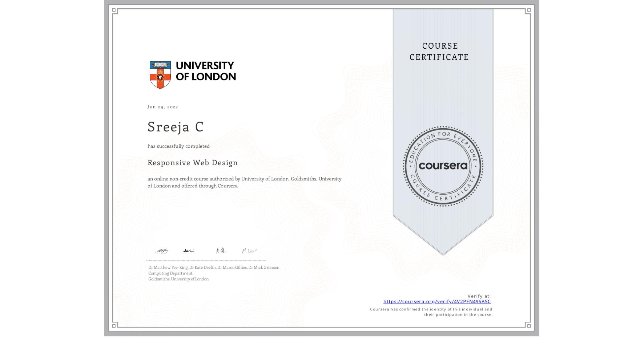Click the Jun 29, 2022 date text
The width and height of the screenshot is (644, 337).
[162, 107]
